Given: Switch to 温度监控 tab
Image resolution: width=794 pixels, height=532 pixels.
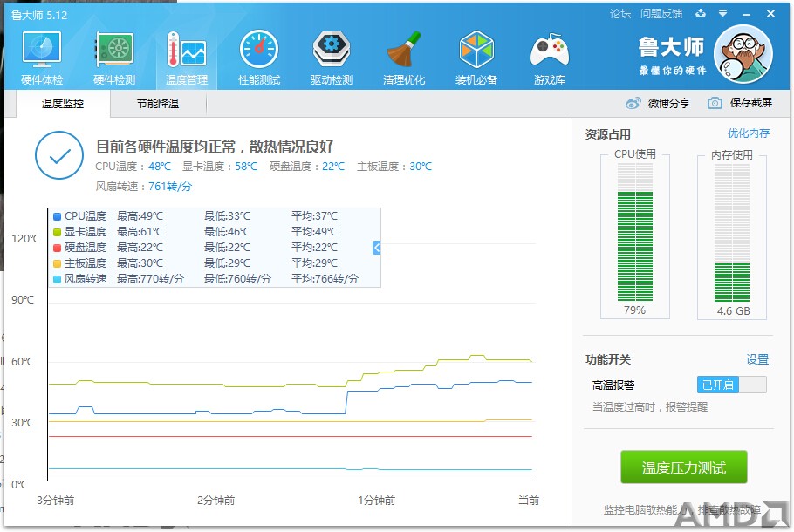Looking at the screenshot, I should coord(63,104).
